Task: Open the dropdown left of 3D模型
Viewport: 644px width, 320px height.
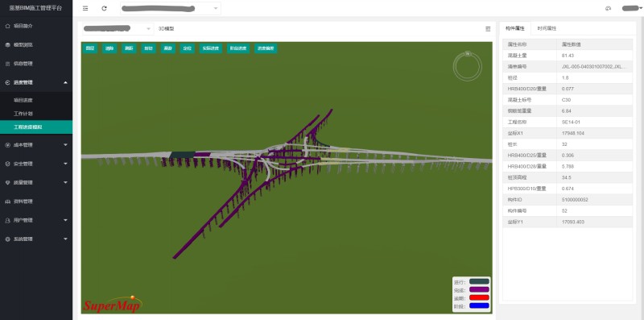Action: [x=118, y=29]
